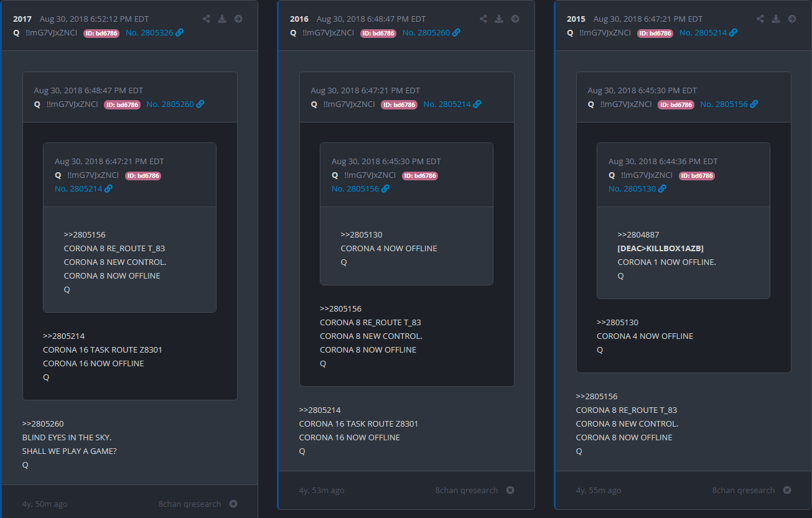Click the >>2804887 quote reference

638,234
